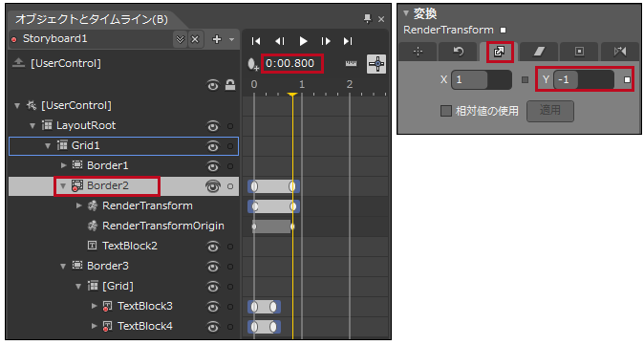Select the Center Point transform tab
The image size is (644, 345).
pyautogui.click(x=579, y=52)
